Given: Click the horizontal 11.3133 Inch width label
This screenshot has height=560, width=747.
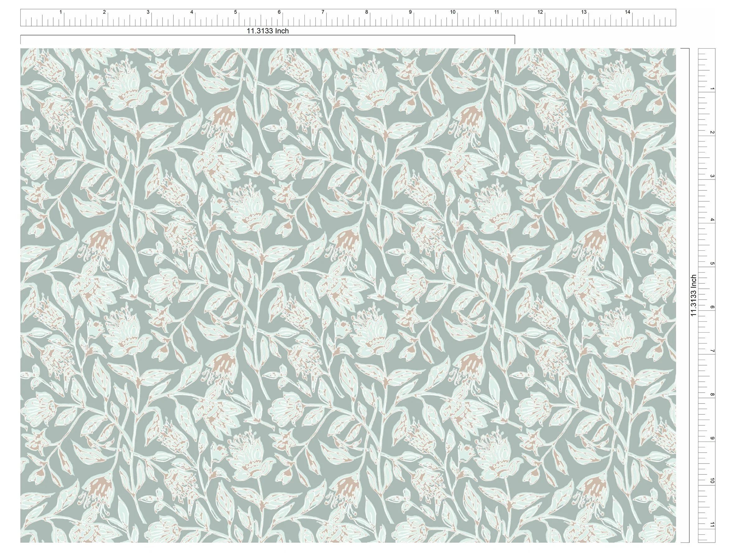Looking at the screenshot, I should coord(267,31).
